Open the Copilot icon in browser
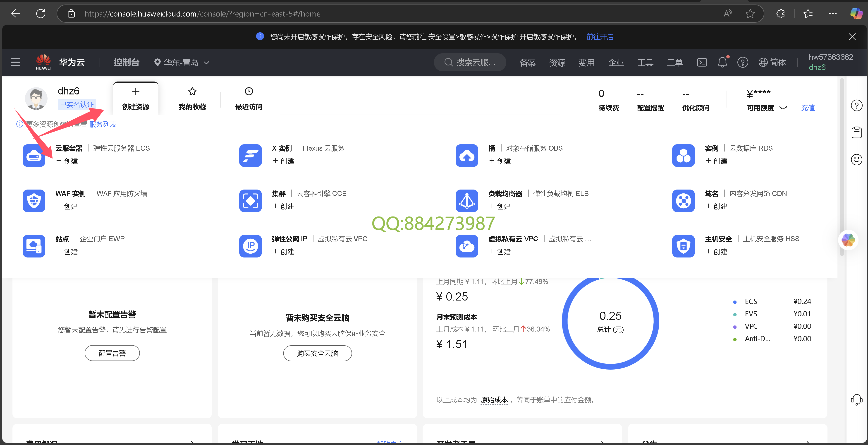This screenshot has height=445, width=868. (x=856, y=14)
